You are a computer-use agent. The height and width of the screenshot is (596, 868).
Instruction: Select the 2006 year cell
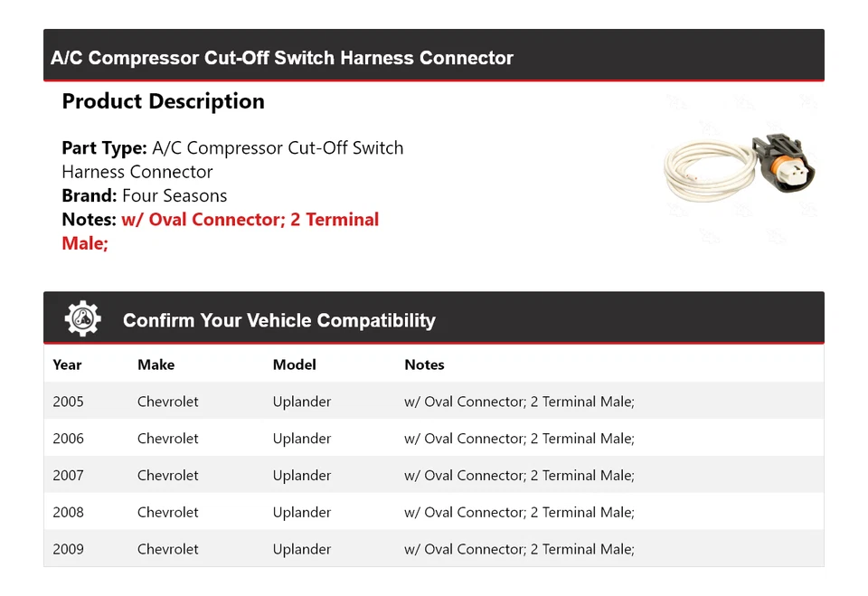68,439
